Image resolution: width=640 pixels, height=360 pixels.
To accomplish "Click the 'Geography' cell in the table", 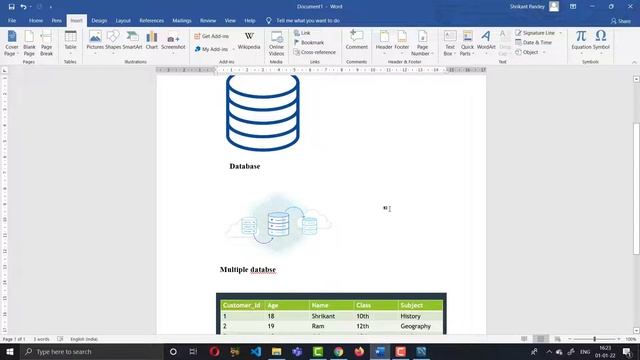I will click(416, 326).
